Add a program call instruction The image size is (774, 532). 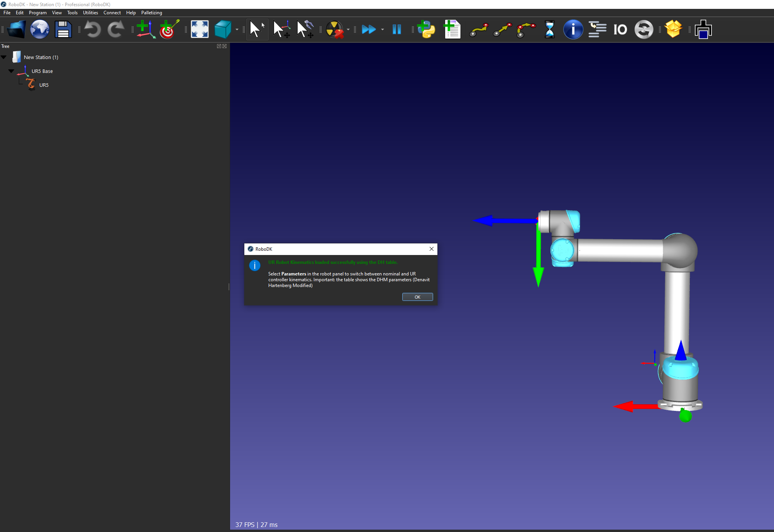[597, 29]
